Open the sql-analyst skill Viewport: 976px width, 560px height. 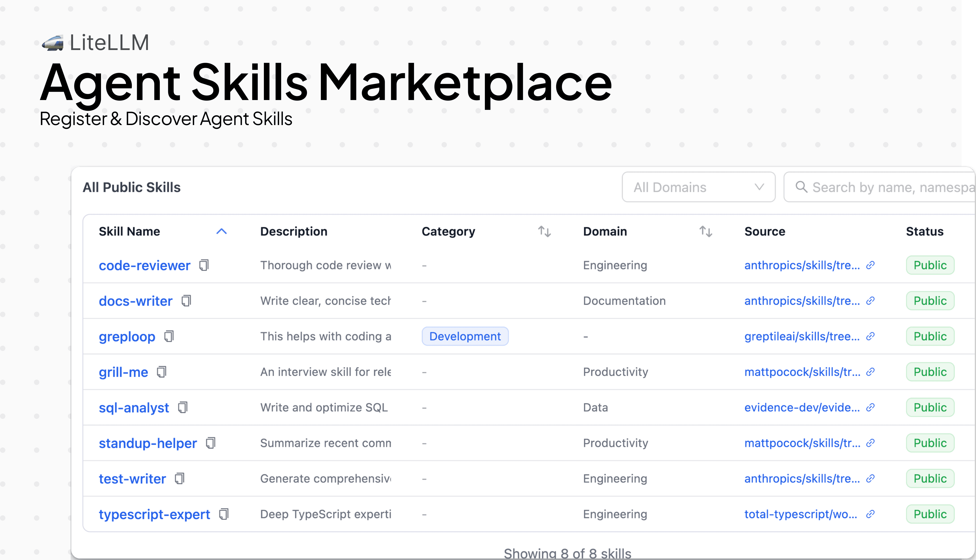tap(134, 408)
